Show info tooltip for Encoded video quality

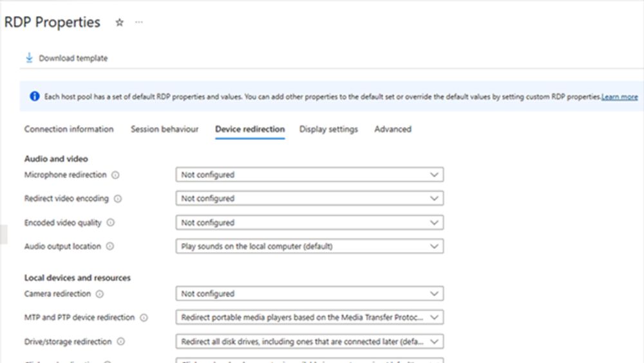coord(111,222)
